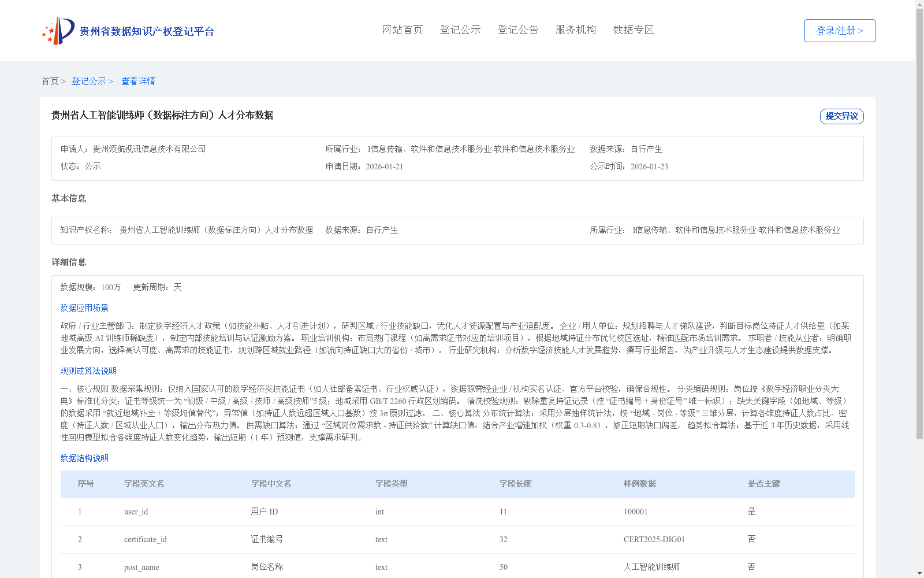Screen dimensions: 924x578
Task: Select the 申请日期 2026-01-21 value
Action: pyautogui.click(x=385, y=166)
